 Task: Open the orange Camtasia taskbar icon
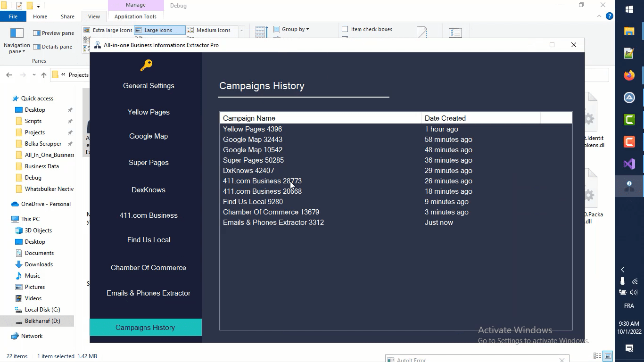point(629,142)
